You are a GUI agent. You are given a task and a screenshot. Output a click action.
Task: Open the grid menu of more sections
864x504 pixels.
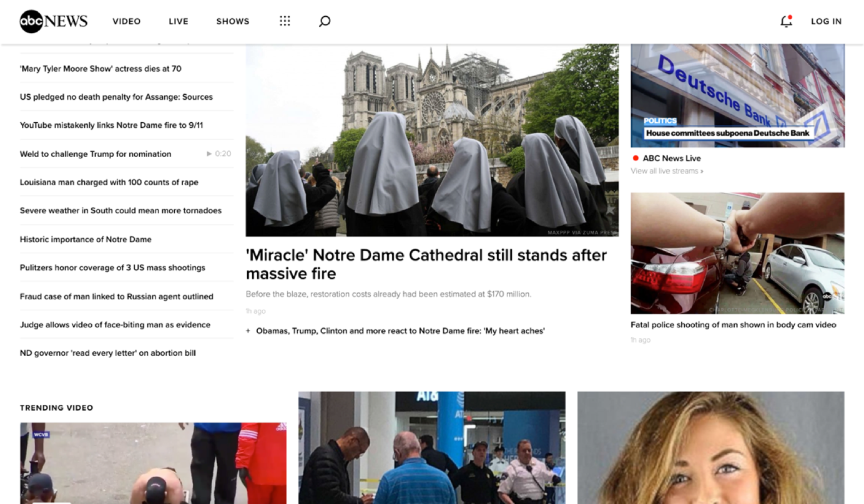(x=285, y=21)
